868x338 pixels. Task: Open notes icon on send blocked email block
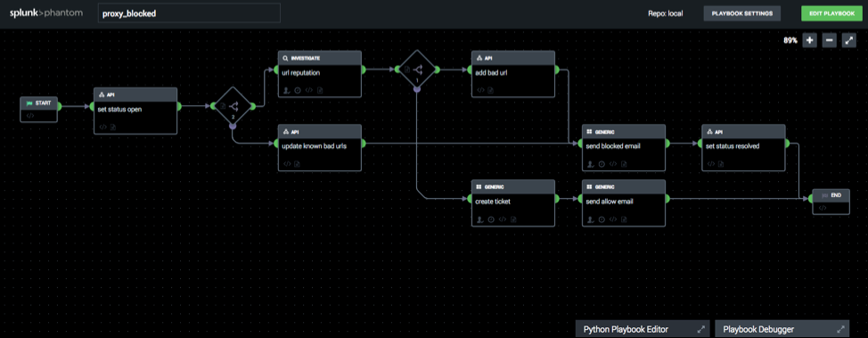(623, 164)
